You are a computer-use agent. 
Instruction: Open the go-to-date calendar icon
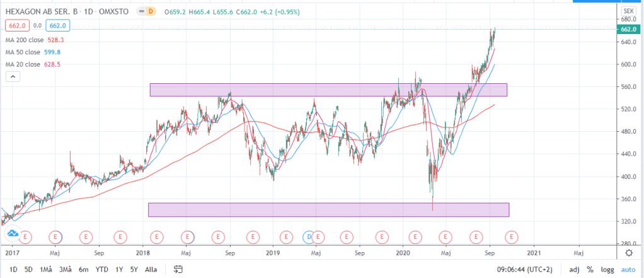178,269
